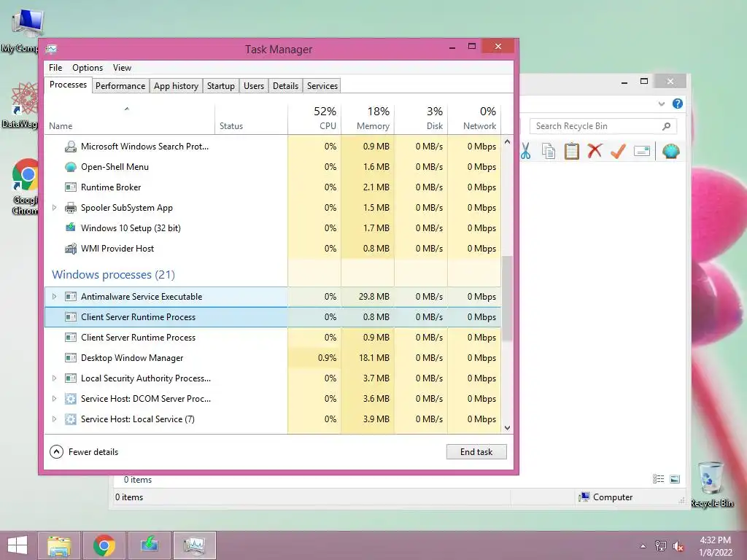Image resolution: width=747 pixels, height=560 pixels.
Task: Switch Recycle Bin to large icons view
Action: [x=675, y=479]
